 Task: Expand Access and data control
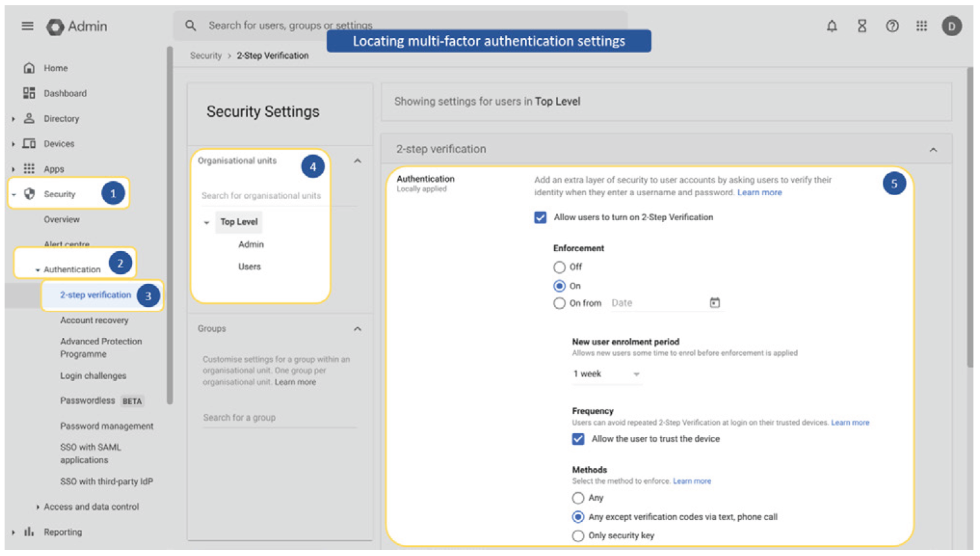pos(37,507)
